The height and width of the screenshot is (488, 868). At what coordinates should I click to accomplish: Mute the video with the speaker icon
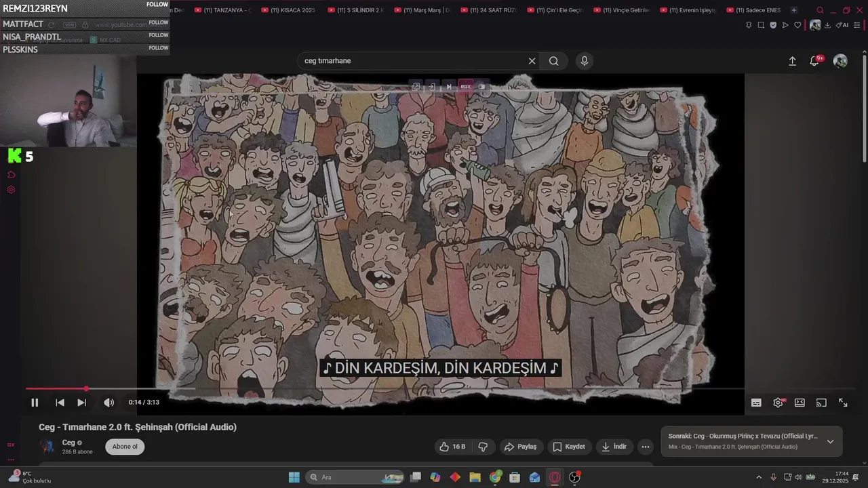[108, 403]
